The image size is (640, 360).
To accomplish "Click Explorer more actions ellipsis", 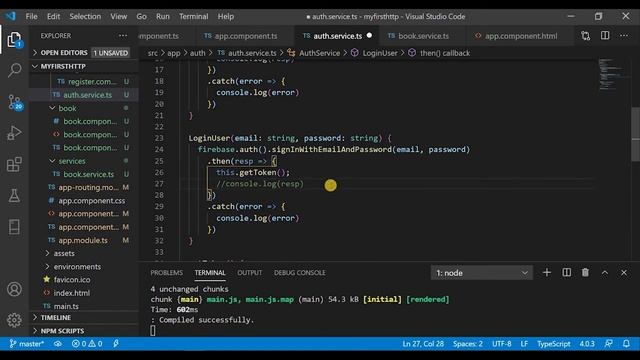I will pyautogui.click(x=122, y=36).
